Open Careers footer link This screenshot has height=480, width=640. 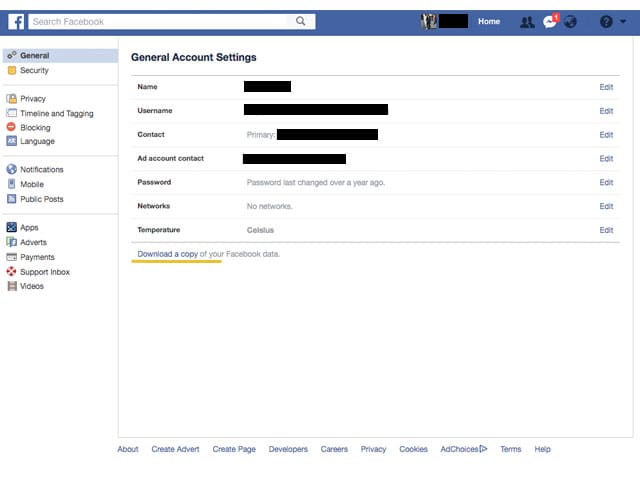click(x=334, y=449)
